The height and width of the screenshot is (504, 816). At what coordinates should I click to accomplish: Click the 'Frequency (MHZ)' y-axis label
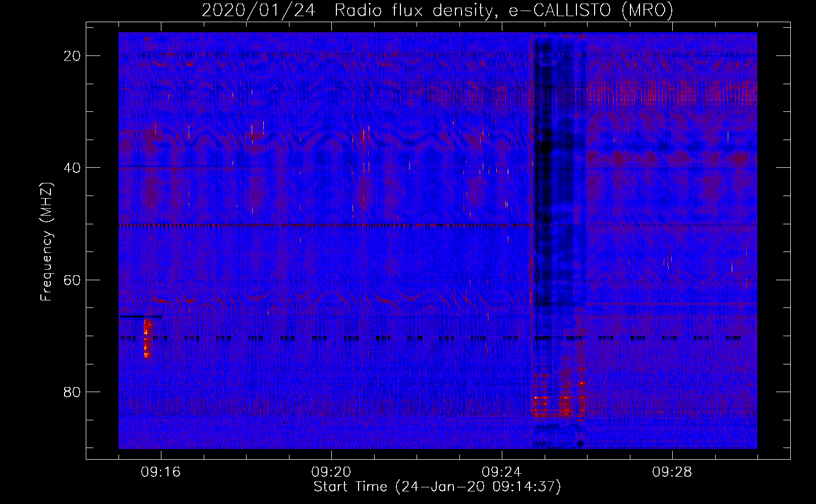pos(46,242)
